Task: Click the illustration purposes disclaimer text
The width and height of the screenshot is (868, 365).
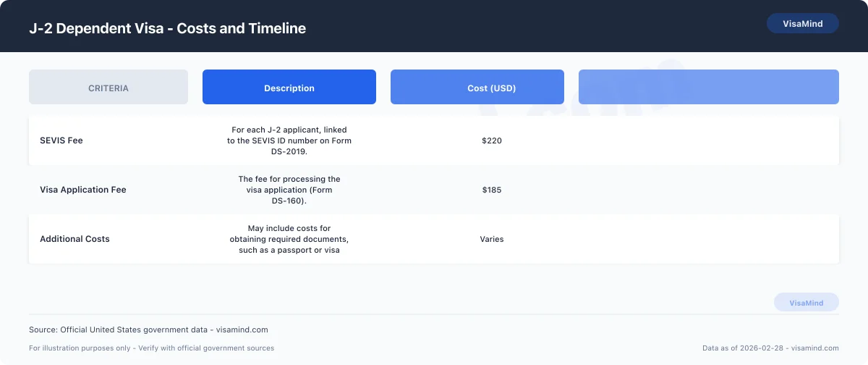Action: [152, 348]
